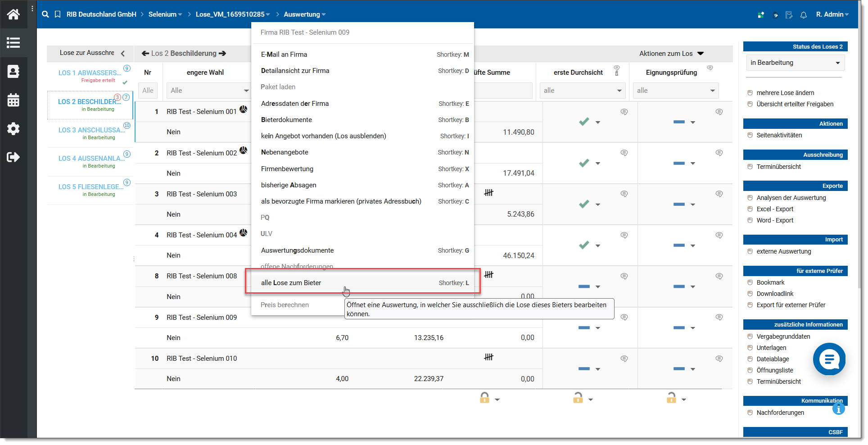Toggle green checkmark status for Selenium 001

coord(584,122)
